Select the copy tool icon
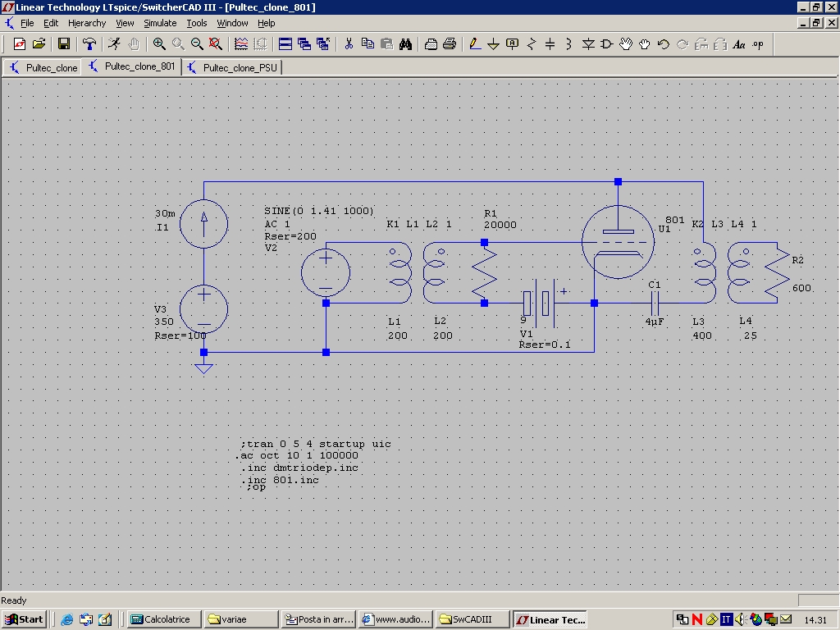 (367, 44)
